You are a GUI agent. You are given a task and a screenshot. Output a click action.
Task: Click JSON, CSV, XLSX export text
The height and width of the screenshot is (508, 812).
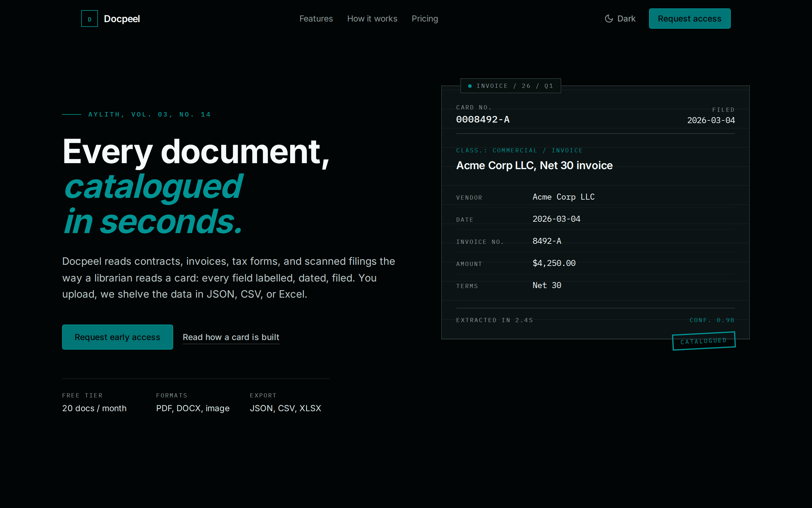tap(285, 408)
